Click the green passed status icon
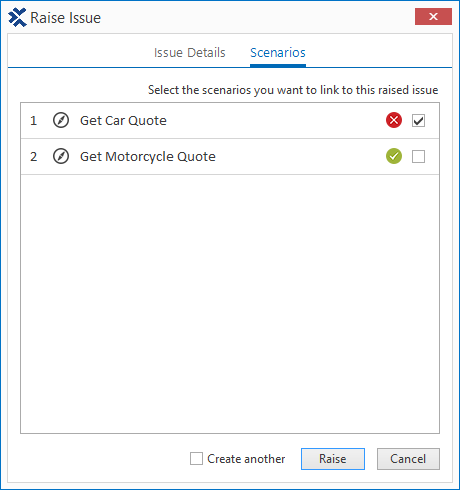460x490 pixels. [394, 156]
